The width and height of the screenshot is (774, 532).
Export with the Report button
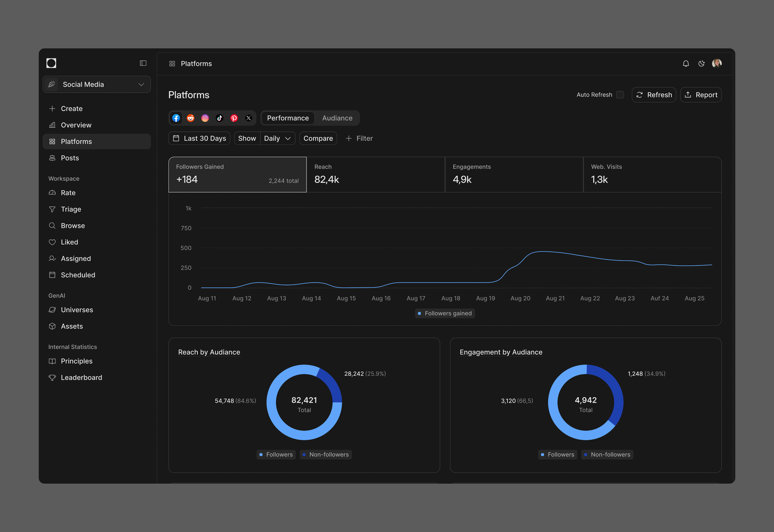tap(701, 95)
